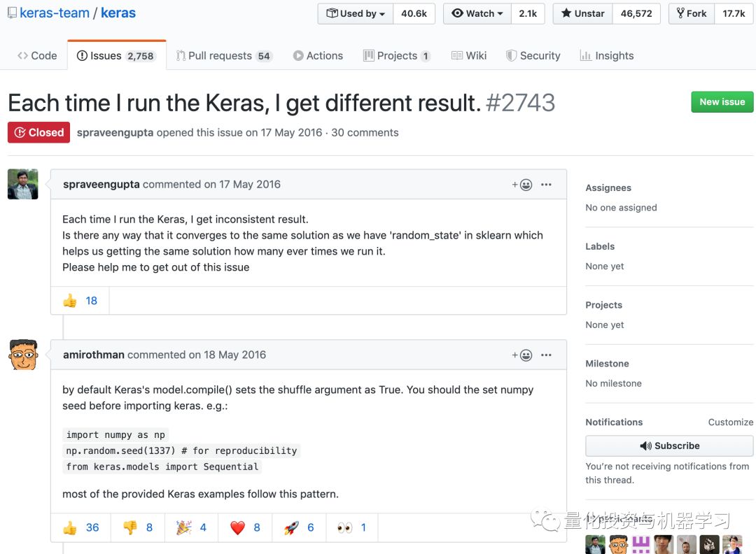Open the Insights tab

(x=606, y=56)
